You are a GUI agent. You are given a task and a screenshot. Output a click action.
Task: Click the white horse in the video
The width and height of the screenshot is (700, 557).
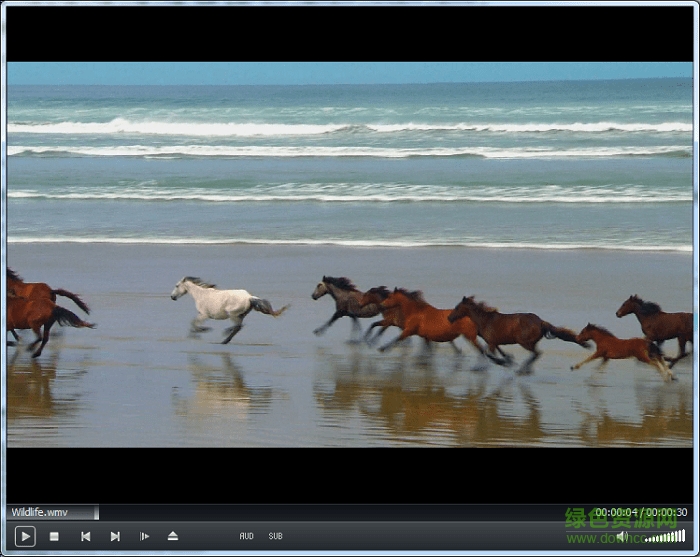[x=222, y=303]
